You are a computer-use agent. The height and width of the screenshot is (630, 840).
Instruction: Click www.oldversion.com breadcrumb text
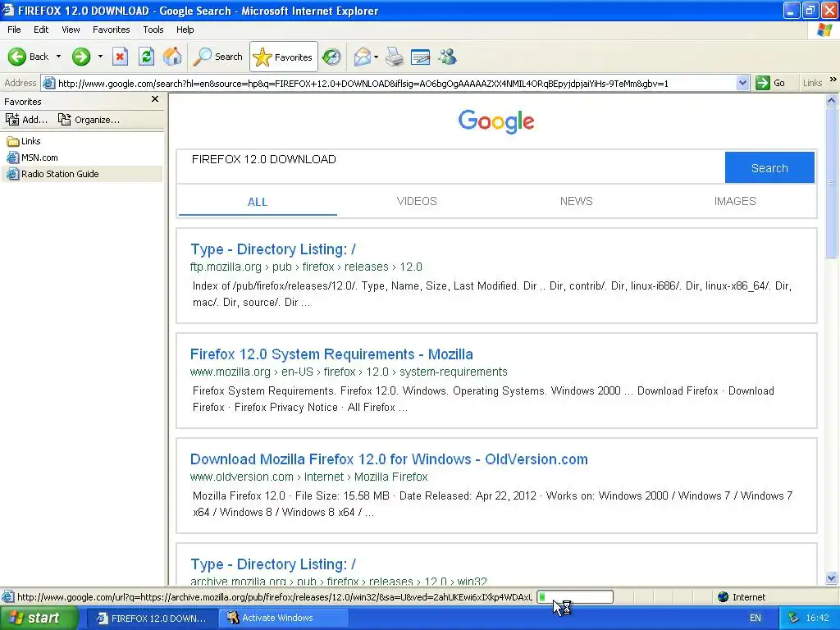242,477
